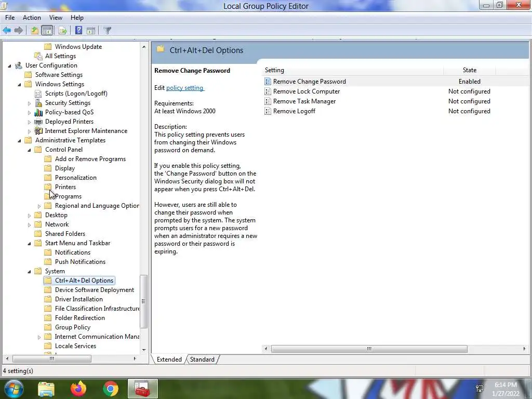Click the 'Enabled' state of Remove Change Password
532x399 pixels.
(x=470, y=82)
